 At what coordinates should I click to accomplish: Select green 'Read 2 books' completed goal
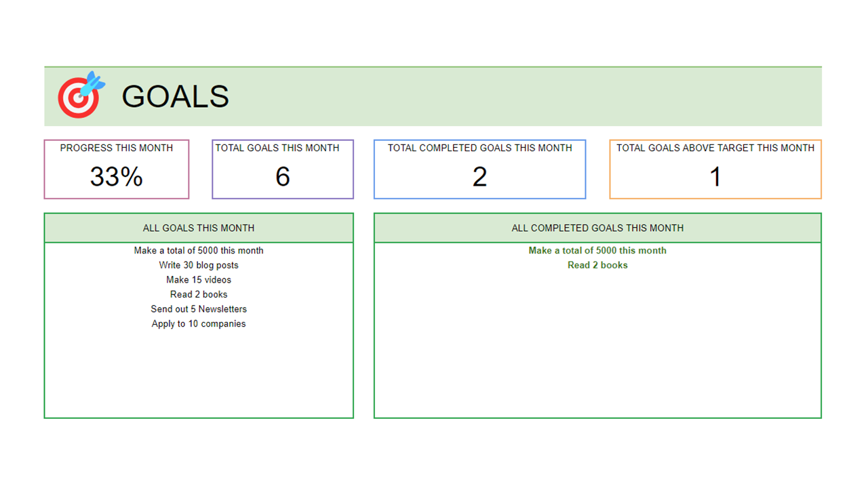click(x=597, y=265)
